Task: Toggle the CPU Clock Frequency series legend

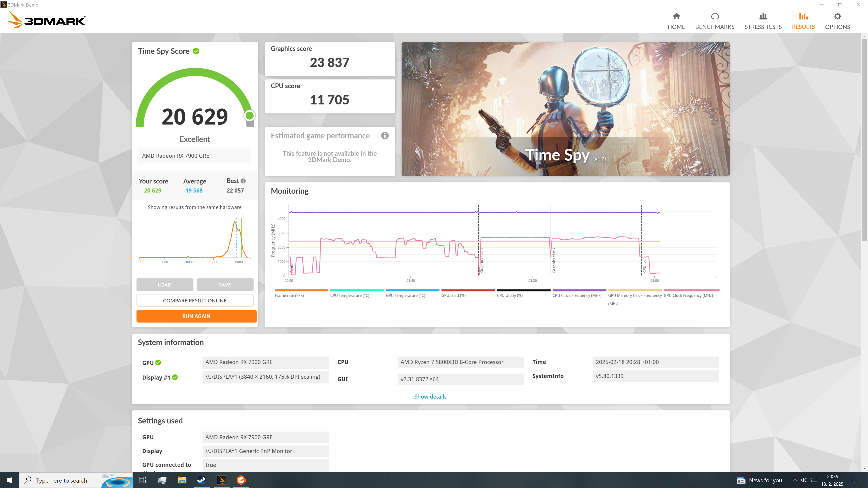Action: pos(577,295)
